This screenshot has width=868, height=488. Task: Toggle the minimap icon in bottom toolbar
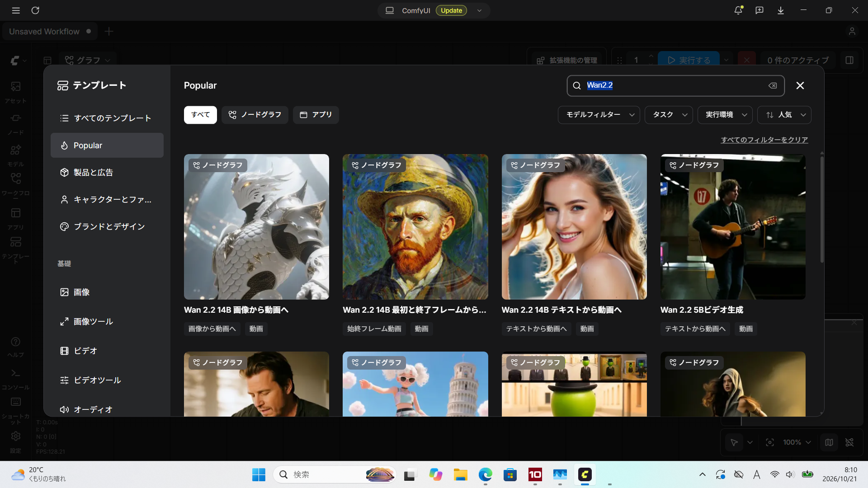pos(829,442)
